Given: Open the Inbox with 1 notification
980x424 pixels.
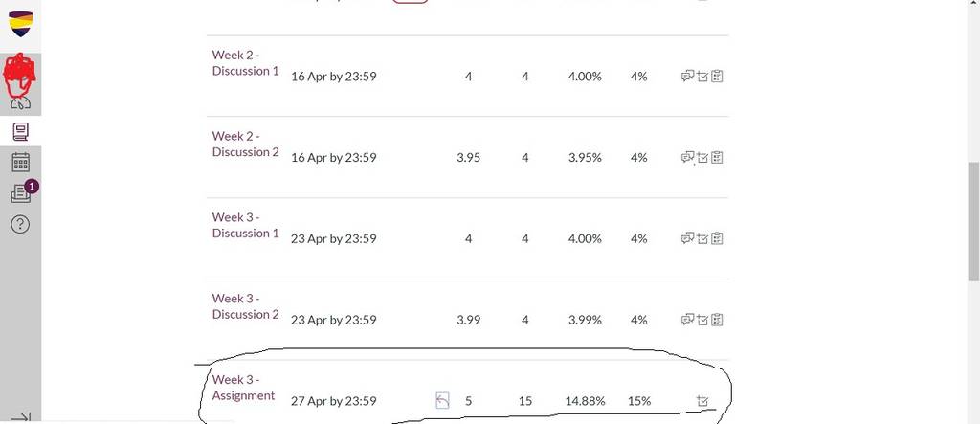Looking at the screenshot, I should [20, 194].
